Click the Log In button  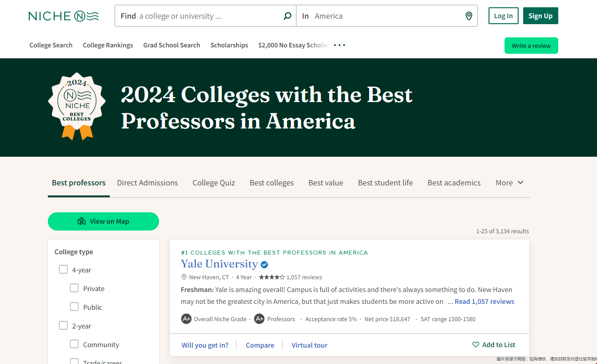pyautogui.click(x=504, y=16)
